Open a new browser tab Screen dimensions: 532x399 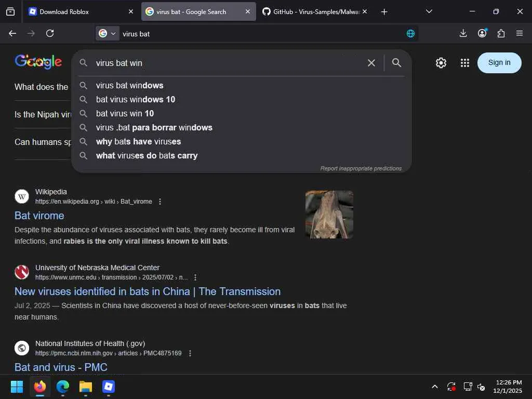[384, 12]
